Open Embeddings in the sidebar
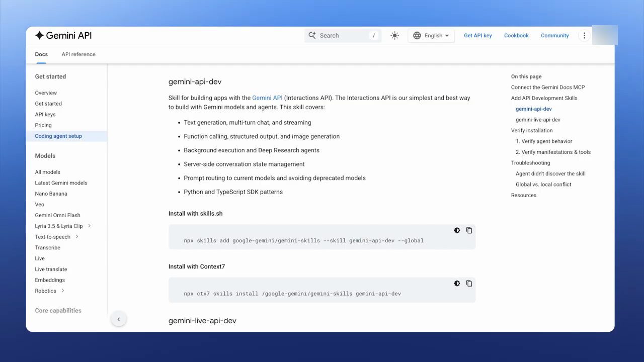Image resolution: width=644 pixels, height=362 pixels. pyautogui.click(x=50, y=280)
